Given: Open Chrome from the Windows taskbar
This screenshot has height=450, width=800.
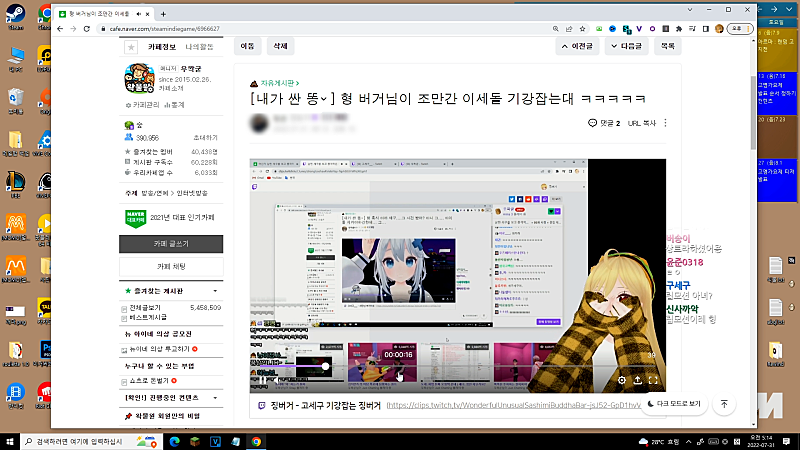Looking at the screenshot, I should click(x=256, y=441).
